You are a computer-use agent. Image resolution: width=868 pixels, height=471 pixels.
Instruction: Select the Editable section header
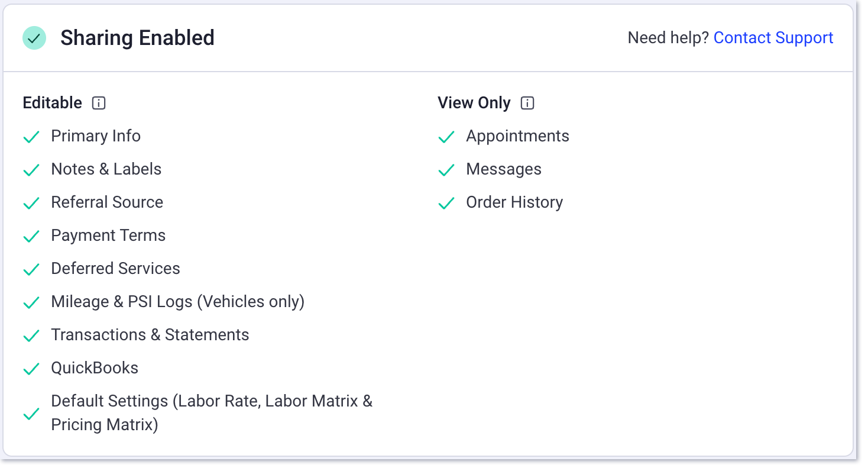52,102
